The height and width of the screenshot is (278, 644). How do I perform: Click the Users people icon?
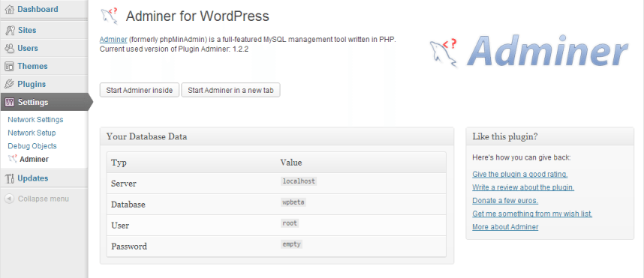pos(10,49)
